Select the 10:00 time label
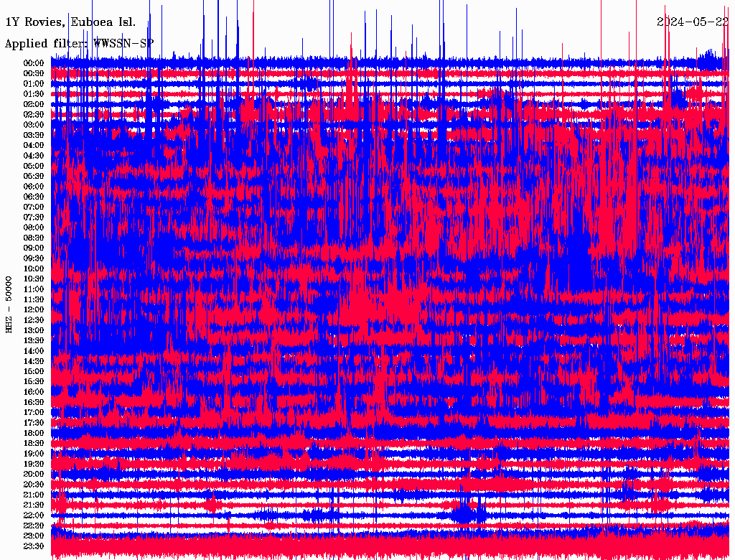Image resolution: width=735 pixels, height=560 pixels. coord(34,269)
